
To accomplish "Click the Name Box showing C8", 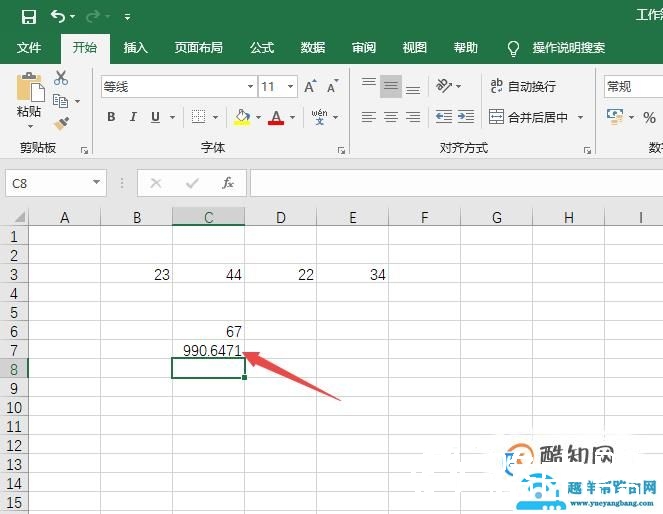I will (49, 183).
